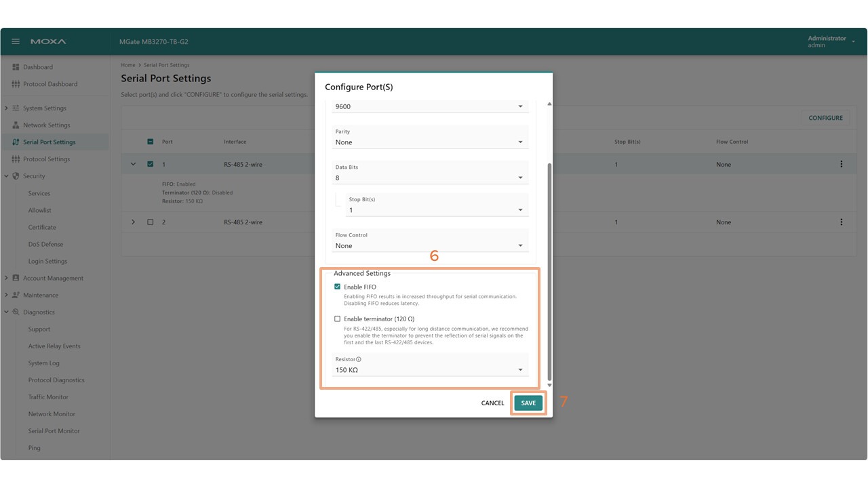Click the Protocol Dashboard icon
The height and width of the screenshot is (488, 868).
16,84
